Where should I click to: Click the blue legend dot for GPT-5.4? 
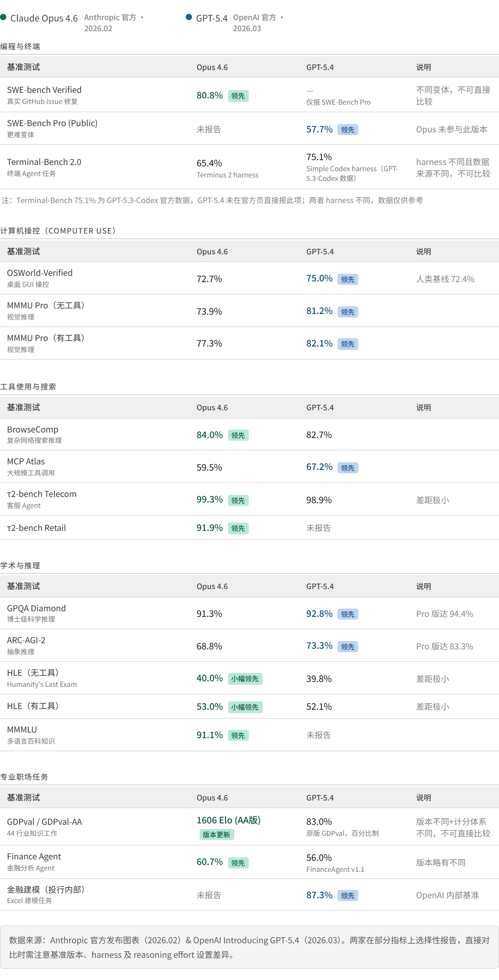coord(189,17)
